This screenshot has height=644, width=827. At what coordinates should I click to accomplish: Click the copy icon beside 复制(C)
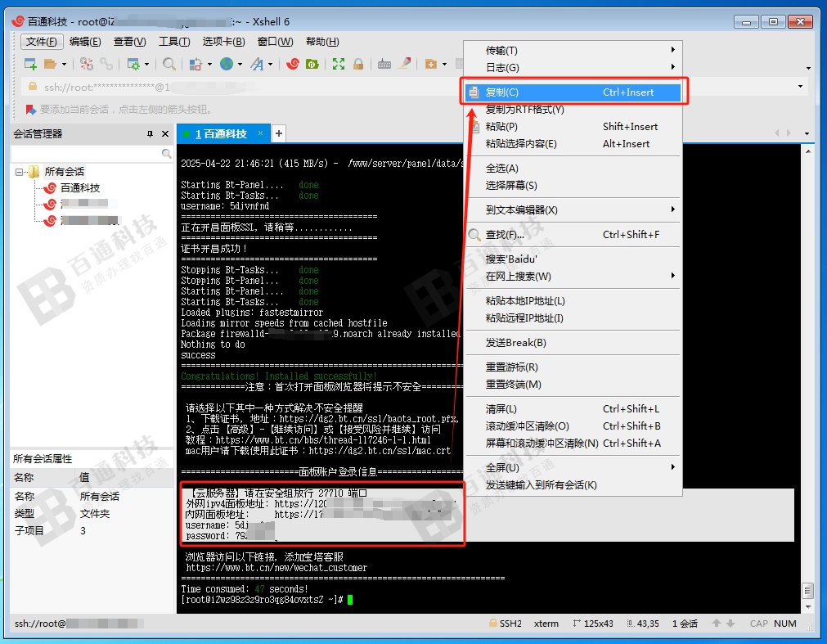pos(474,92)
